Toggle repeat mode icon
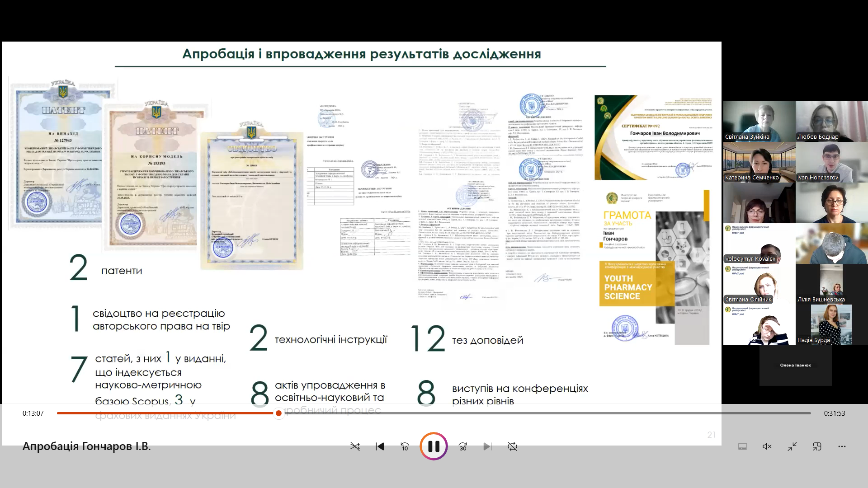This screenshot has height=488, width=868. click(512, 446)
